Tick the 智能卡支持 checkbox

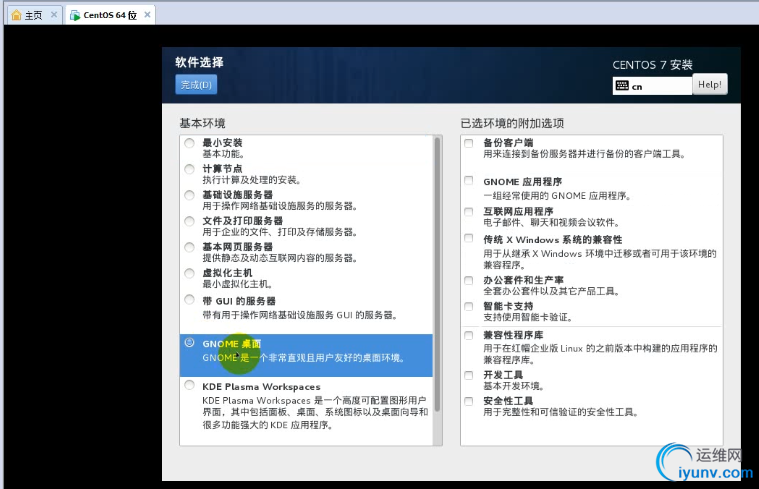[x=469, y=306]
